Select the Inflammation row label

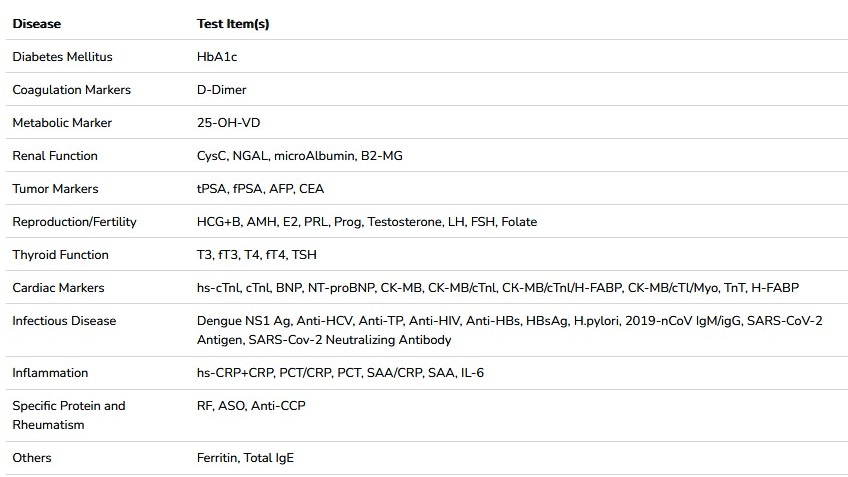pyautogui.click(x=50, y=373)
